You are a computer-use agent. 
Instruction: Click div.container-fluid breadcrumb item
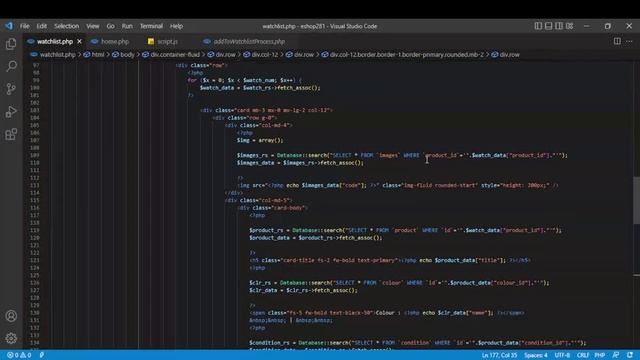[175, 55]
